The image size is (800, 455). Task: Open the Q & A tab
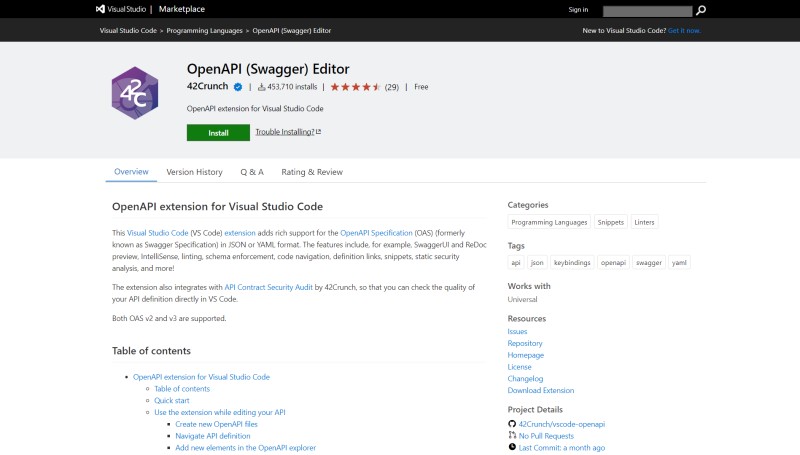[x=252, y=172]
